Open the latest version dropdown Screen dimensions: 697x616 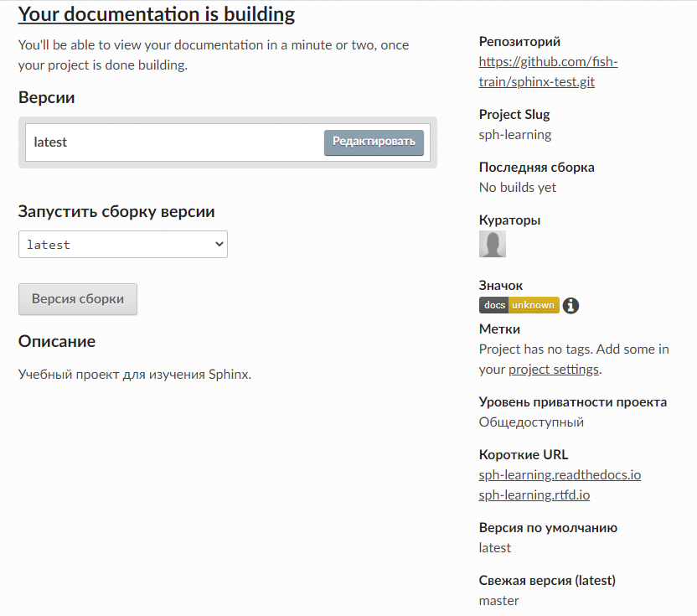click(x=122, y=244)
